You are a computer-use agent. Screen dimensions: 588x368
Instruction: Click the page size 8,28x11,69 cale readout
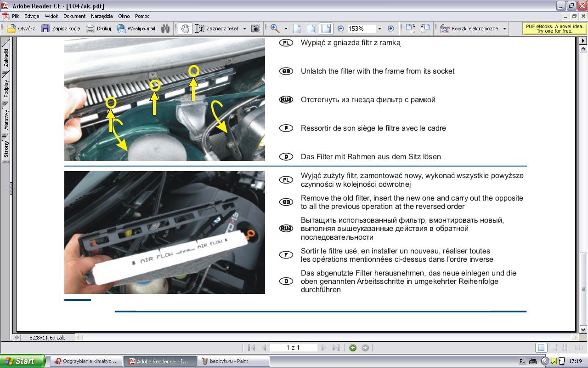click(48, 337)
